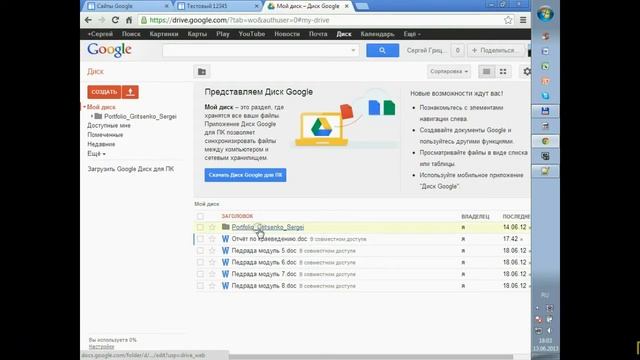Click the volume icon in the system tray
This screenshot has width=640, height=360.
tap(549, 330)
